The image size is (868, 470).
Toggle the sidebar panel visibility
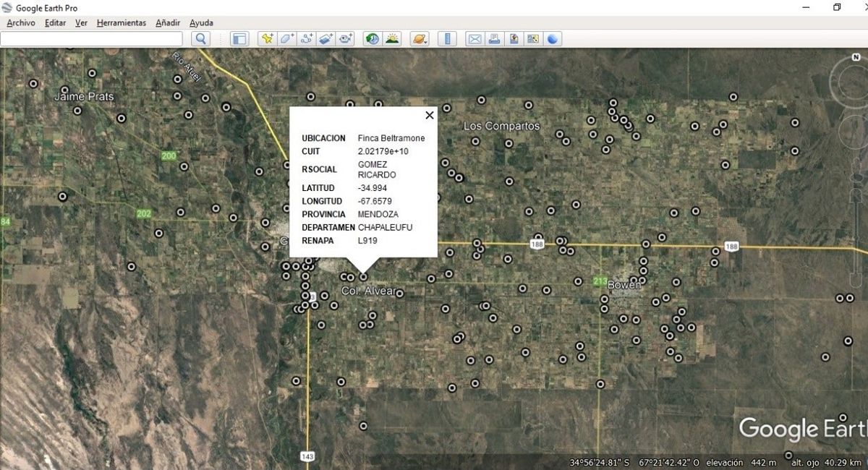click(239, 39)
